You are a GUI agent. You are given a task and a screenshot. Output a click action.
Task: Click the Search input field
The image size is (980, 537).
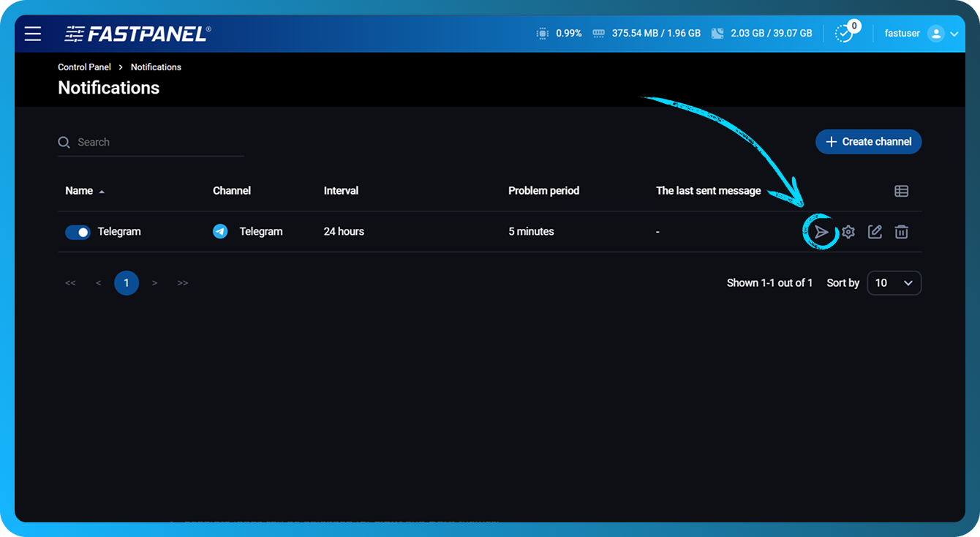click(x=157, y=143)
